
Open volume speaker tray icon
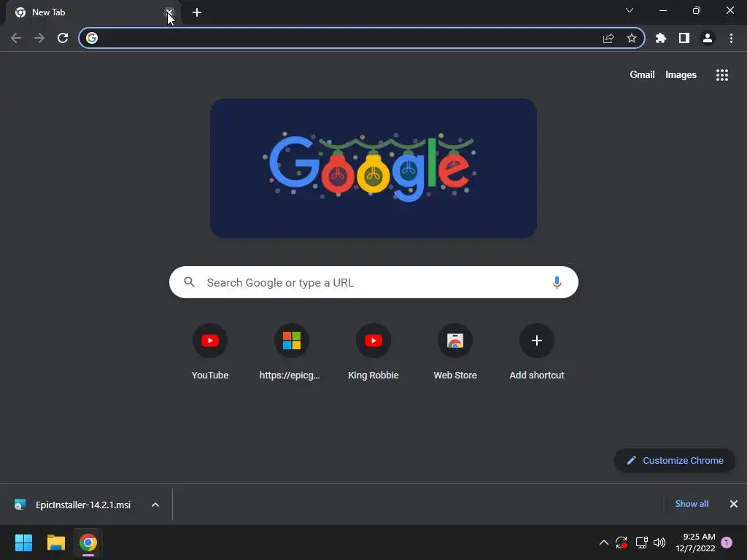point(659,542)
